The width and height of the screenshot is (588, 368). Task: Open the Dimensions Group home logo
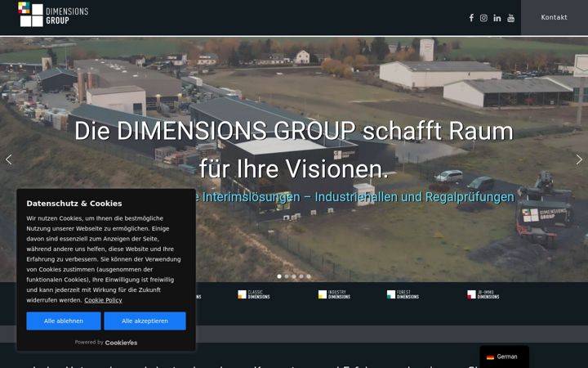53,14
